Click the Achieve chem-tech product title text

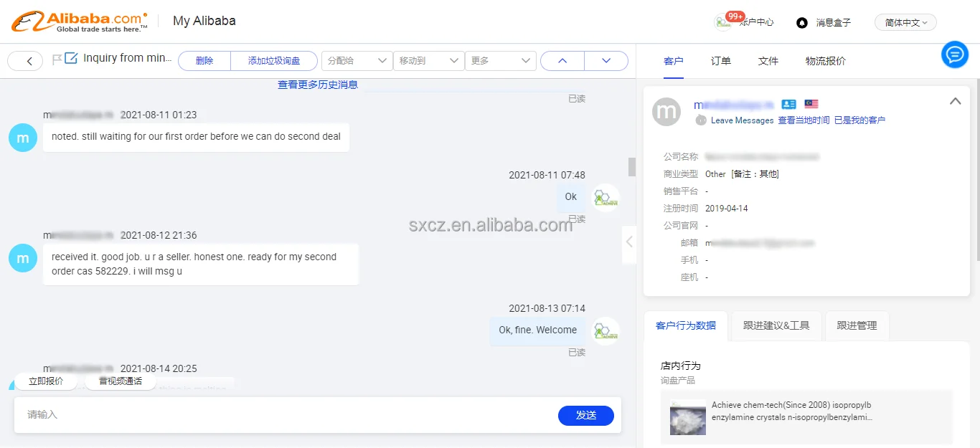point(792,411)
